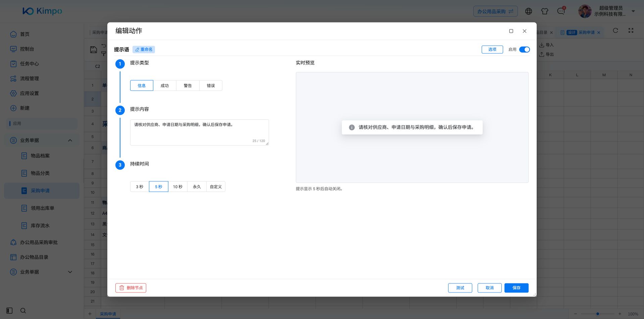
Task: Click the fullscreen expand icon
Action: click(x=631, y=31)
